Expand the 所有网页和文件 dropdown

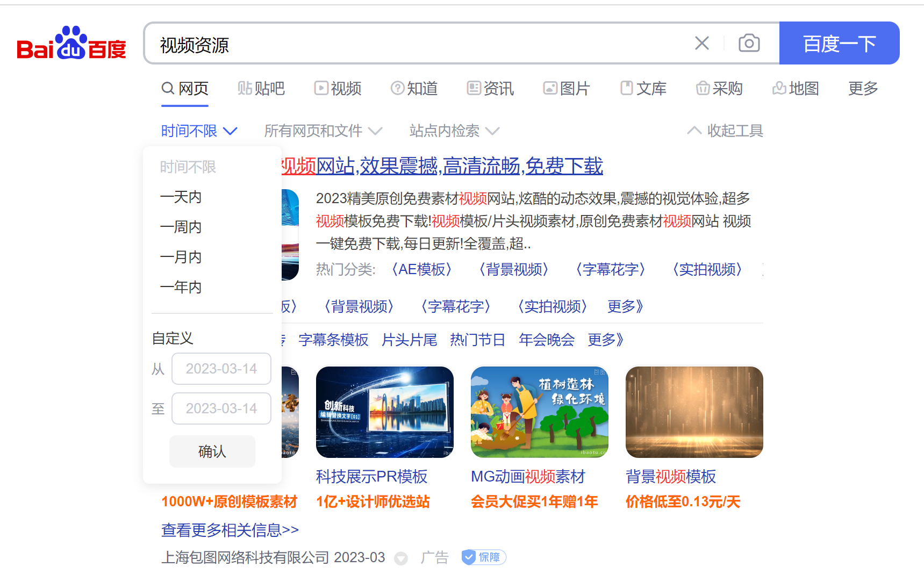323,131
